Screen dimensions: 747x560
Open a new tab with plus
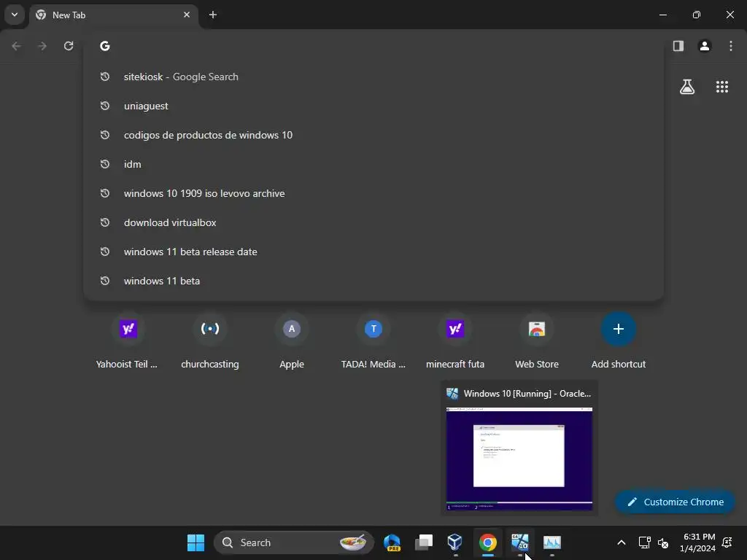(213, 15)
